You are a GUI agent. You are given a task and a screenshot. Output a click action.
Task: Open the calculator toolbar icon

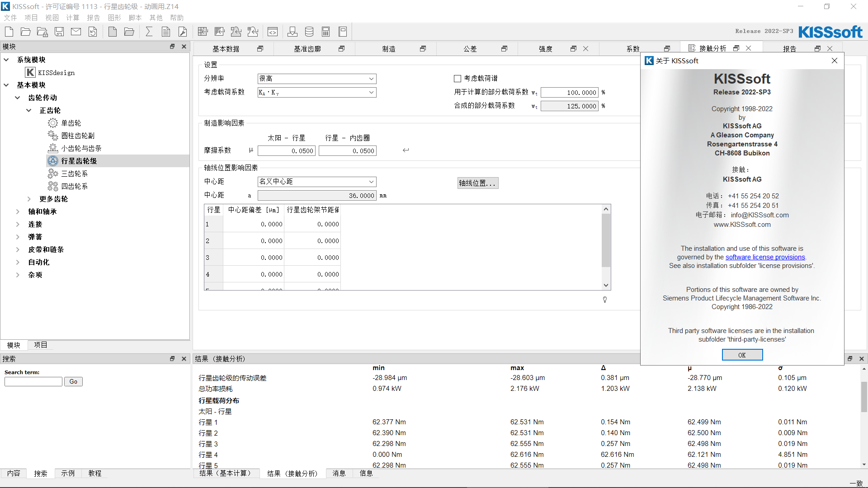point(326,32)
